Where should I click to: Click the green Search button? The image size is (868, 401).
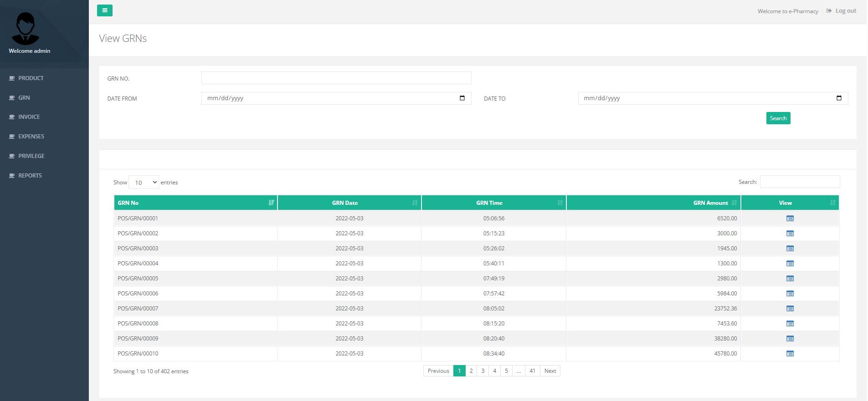(778, 118)
